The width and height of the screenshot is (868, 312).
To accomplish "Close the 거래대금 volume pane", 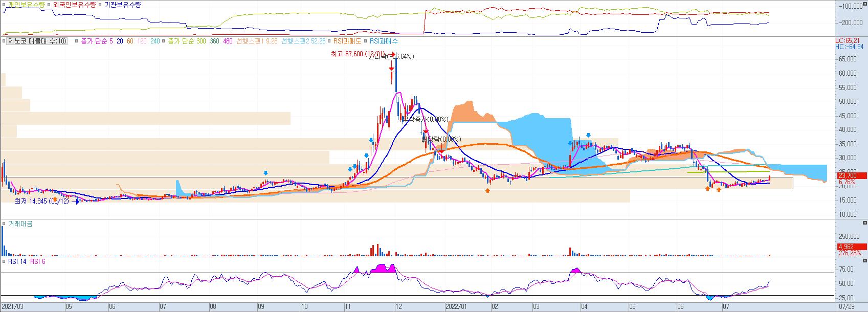I will click(x=864, y=224).
